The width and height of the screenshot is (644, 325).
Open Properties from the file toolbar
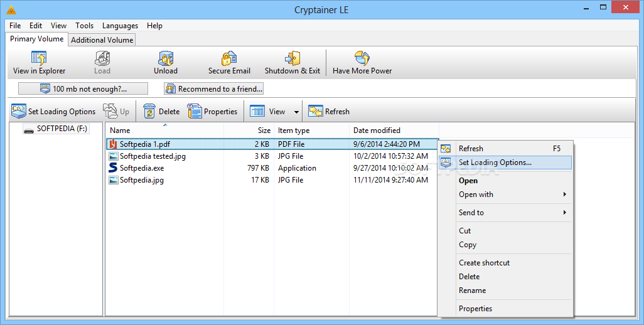tap(212, 112)
